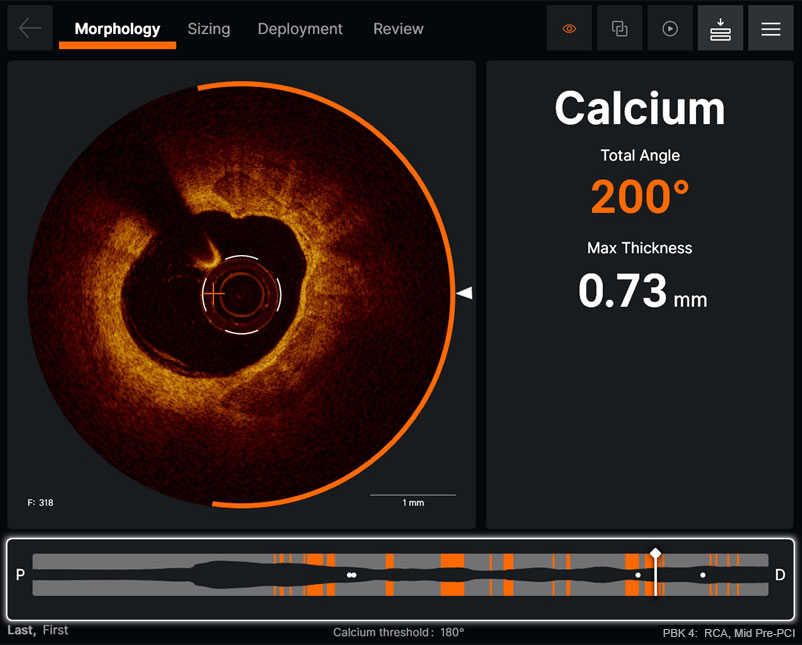The image size is (802, 645).
Task: Start pullback playback with the play icon
Action: pos(670,28)
